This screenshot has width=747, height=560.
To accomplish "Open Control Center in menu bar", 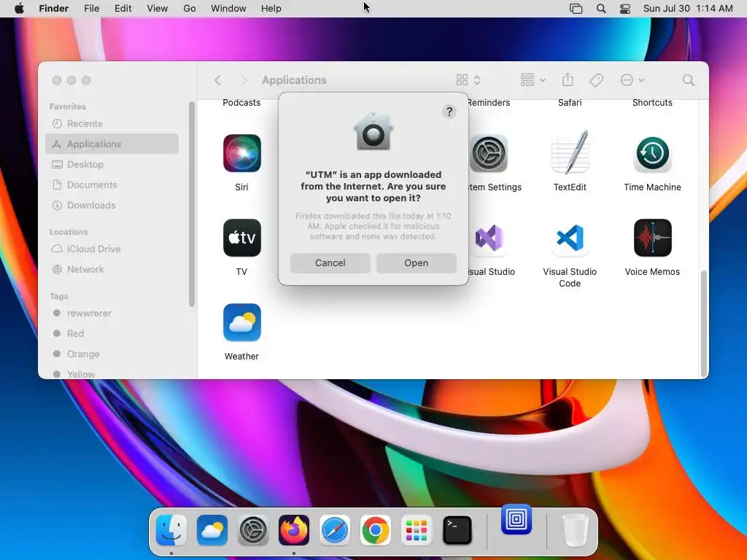I will tap(625, 9).
